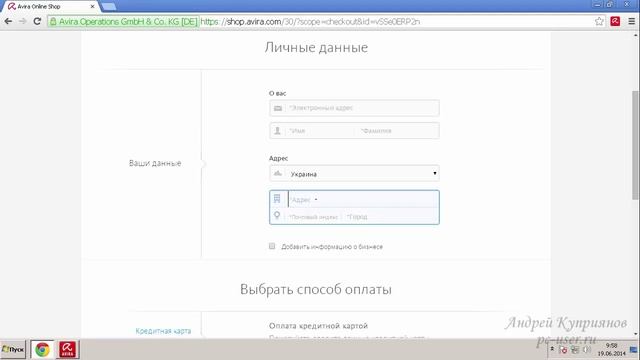Go back with browser back arrow
The height and width of the screenshot is (360, 640).
[8, 21]
